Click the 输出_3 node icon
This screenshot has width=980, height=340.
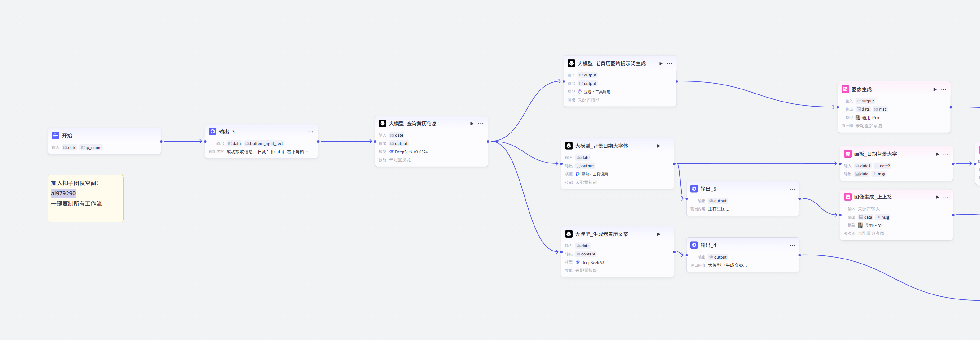(x=213, y=131)
